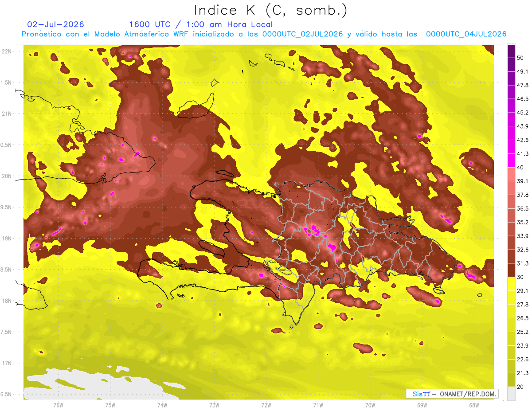Click the colorbar label '37.8'
Screen dimensions: 532x411
coord(523,195)
